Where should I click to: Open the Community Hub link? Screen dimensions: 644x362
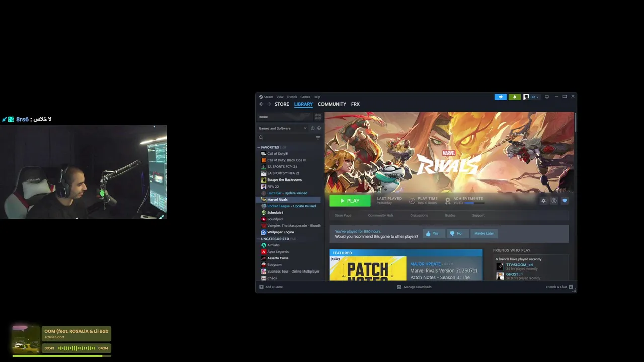point(380,215)
